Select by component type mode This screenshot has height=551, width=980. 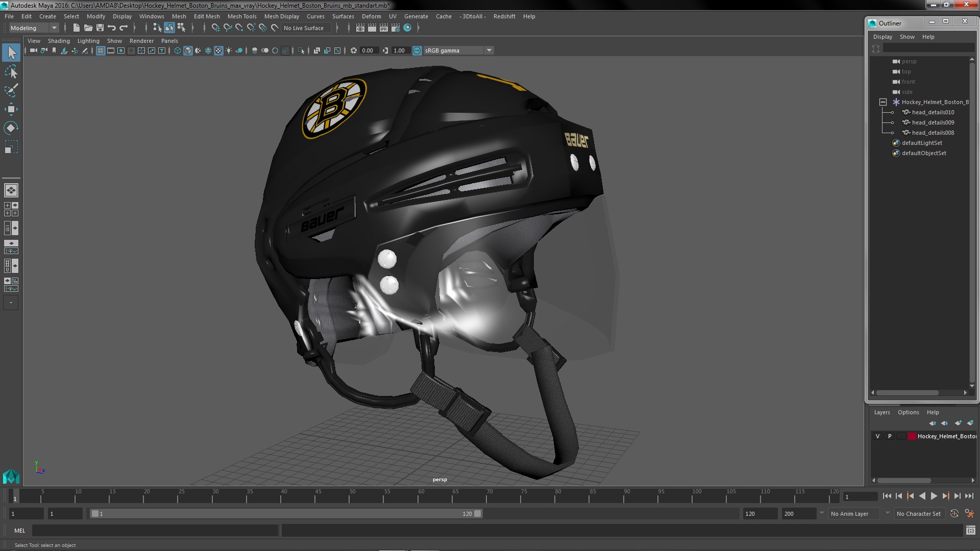[x=181, y=28]
